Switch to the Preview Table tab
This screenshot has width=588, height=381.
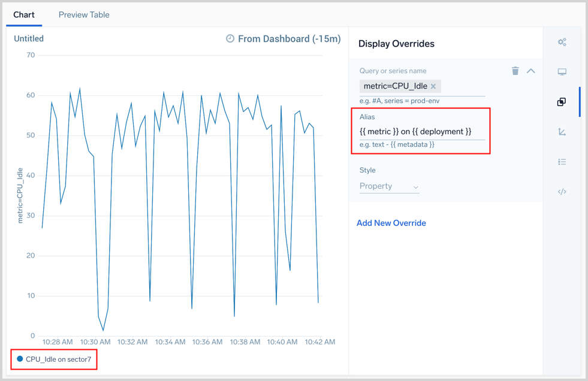click(83, 14)
